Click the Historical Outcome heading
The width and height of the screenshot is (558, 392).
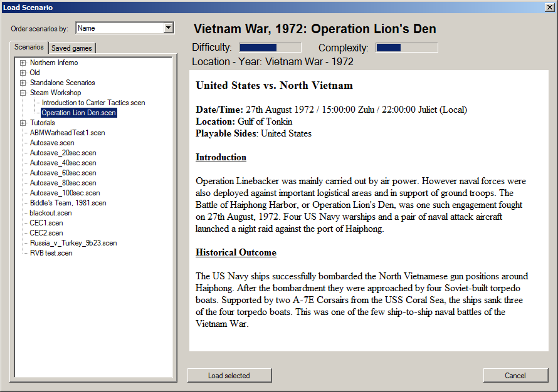click(236, 252)
